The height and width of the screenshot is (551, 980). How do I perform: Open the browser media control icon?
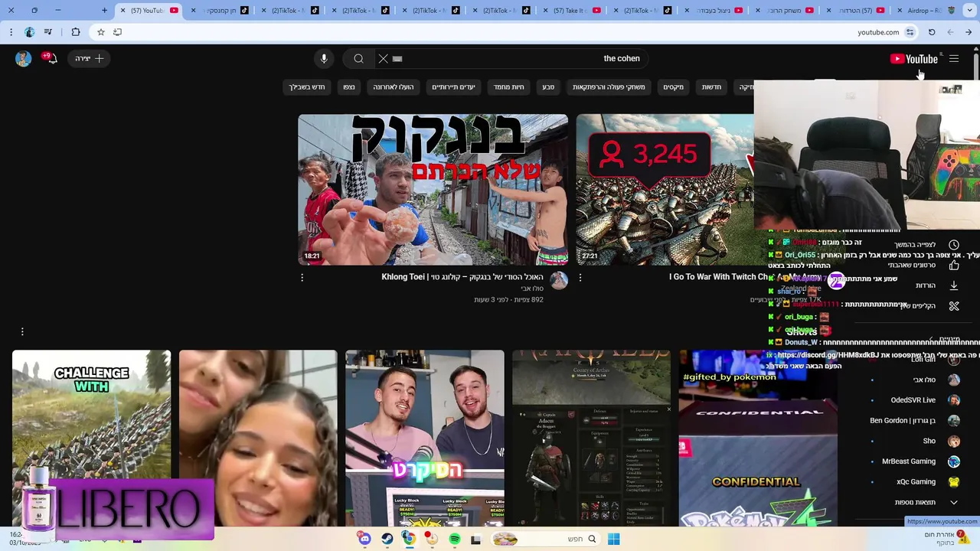coord(48,32)
